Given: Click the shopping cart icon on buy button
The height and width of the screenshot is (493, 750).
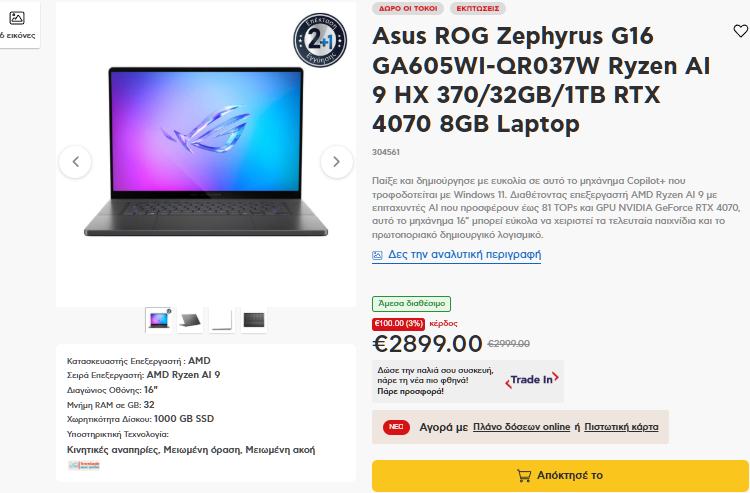Looking at the screenshot, I should (x=524, y=475).
